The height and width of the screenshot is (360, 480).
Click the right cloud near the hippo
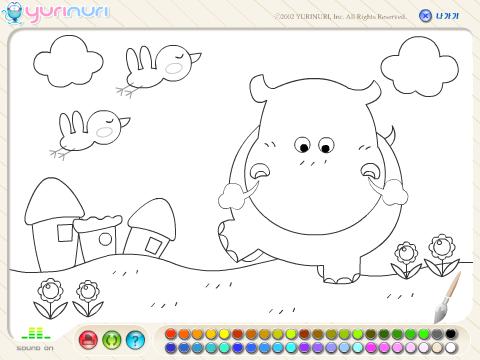419,67
